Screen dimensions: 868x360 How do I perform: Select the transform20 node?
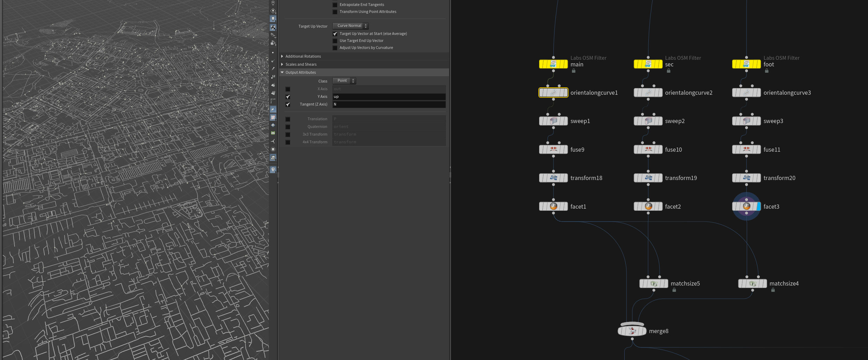(x=746, y=178)
